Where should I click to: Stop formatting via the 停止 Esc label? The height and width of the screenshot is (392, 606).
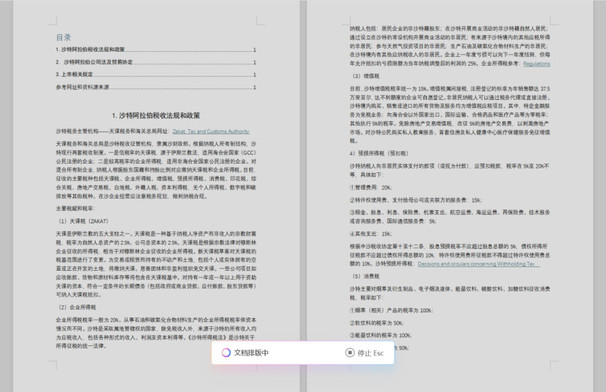click(370, 353)
